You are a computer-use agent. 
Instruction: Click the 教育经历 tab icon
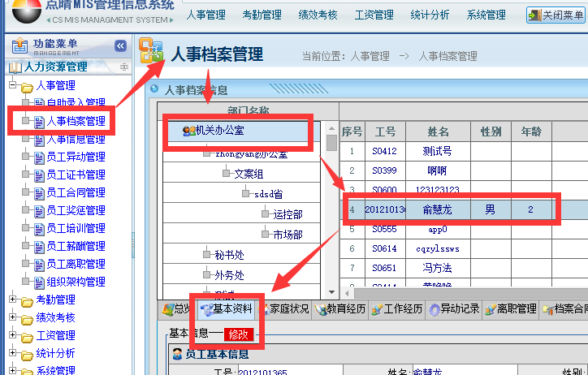point(319,309)
